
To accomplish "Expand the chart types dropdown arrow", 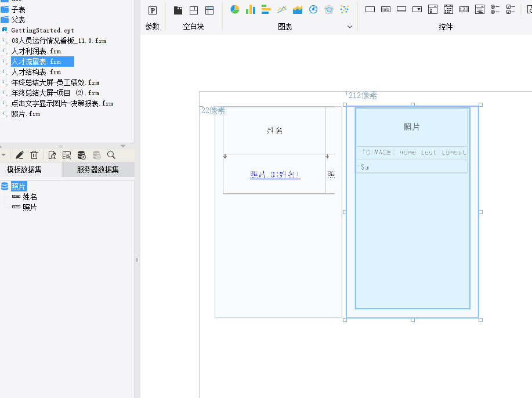I will point(350,27).
